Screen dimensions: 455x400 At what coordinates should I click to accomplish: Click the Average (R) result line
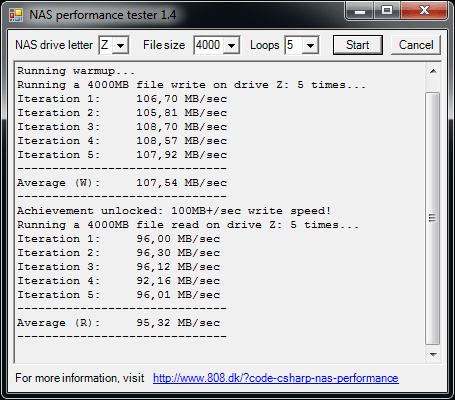coord(119,323)
